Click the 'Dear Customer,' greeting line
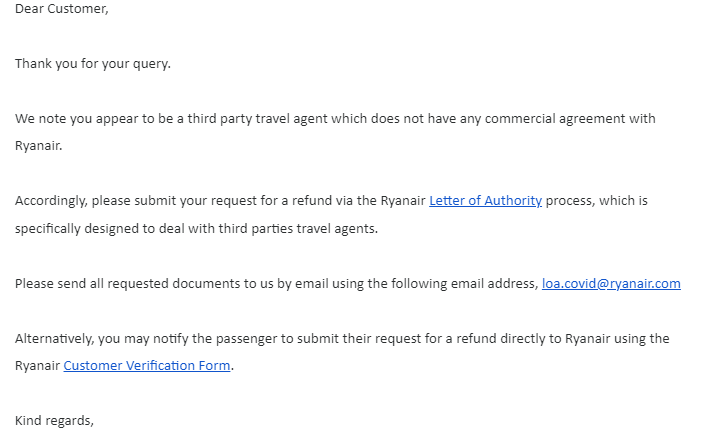Image resolution: width=702 pixels, height=430 pixels. (62, 9)
